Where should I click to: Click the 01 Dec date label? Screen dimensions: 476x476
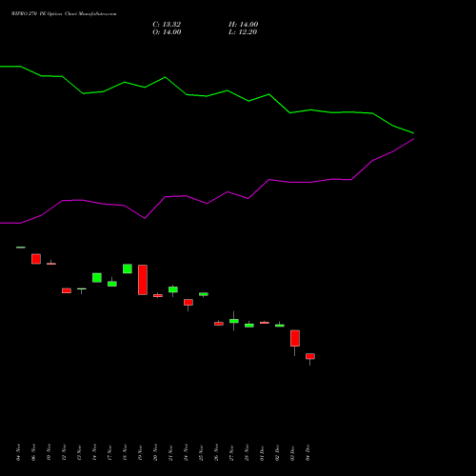pyautogui.click(x=262, y=452)
